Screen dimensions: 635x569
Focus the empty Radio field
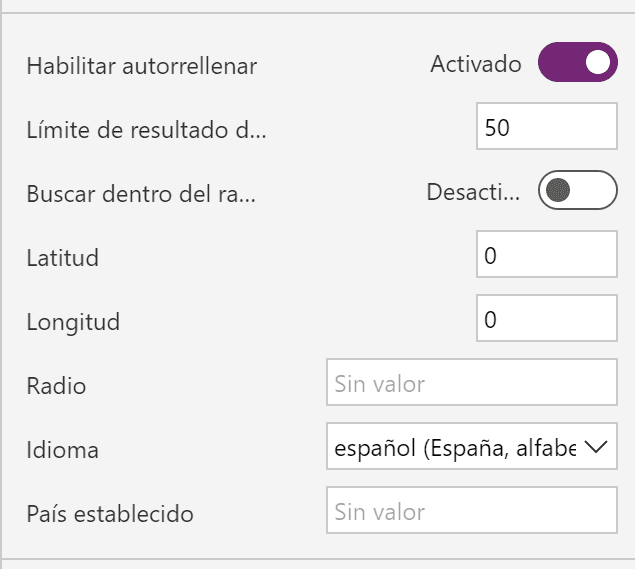(472, 382)
